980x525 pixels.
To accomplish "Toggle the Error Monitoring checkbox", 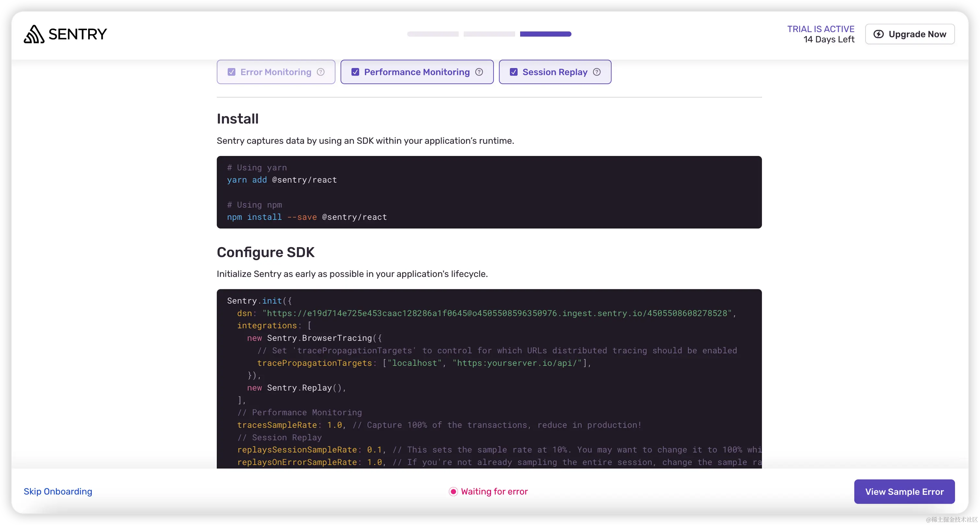I will (231, 72).
